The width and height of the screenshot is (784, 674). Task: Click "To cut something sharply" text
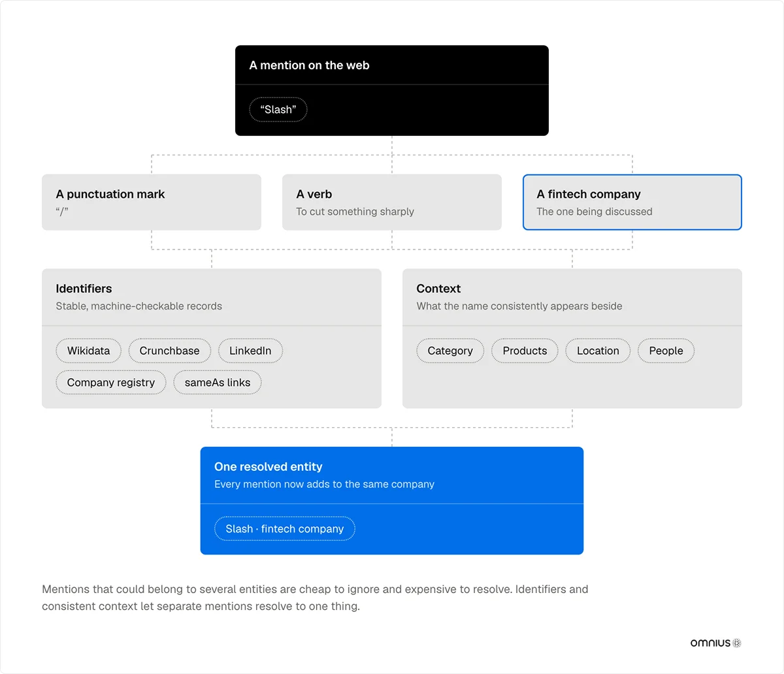[x=355, y=212]
